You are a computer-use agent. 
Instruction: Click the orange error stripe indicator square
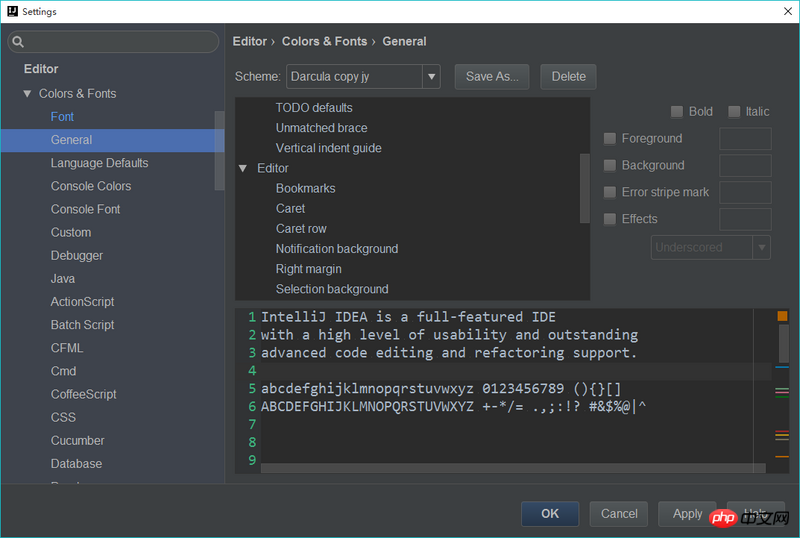782,316
